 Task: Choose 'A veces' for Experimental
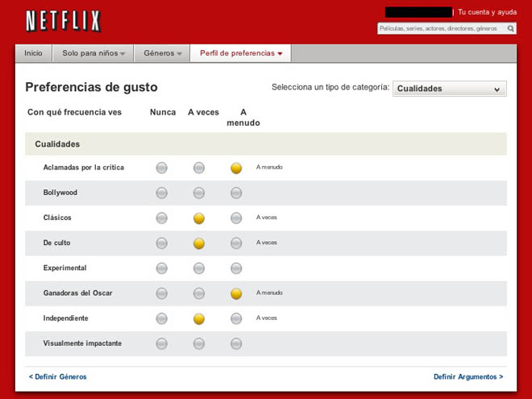tap(199, 268)
